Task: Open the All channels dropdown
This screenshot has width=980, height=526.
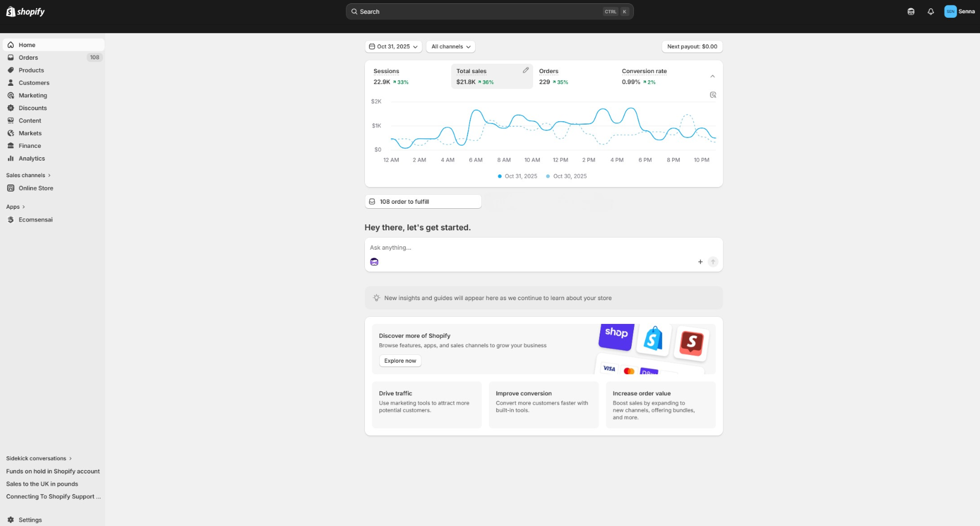Action: pyautogui.click(x=450, y=47)
